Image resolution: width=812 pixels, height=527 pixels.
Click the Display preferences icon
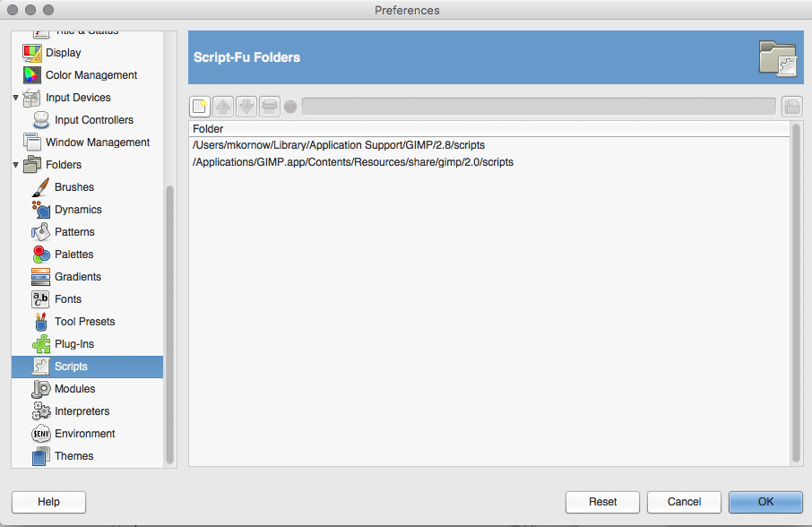(32, 53)
